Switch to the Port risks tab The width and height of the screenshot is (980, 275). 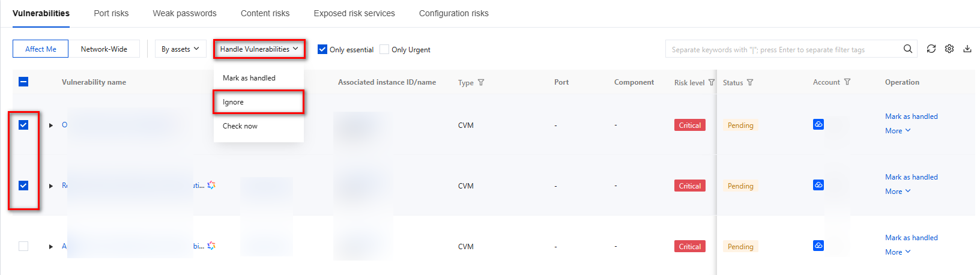(111, 13)
